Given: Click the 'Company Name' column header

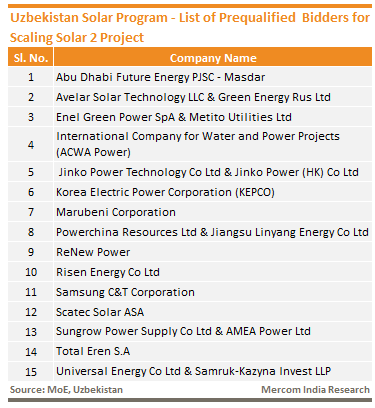Looking at the screenshot, I should [213, 58].
